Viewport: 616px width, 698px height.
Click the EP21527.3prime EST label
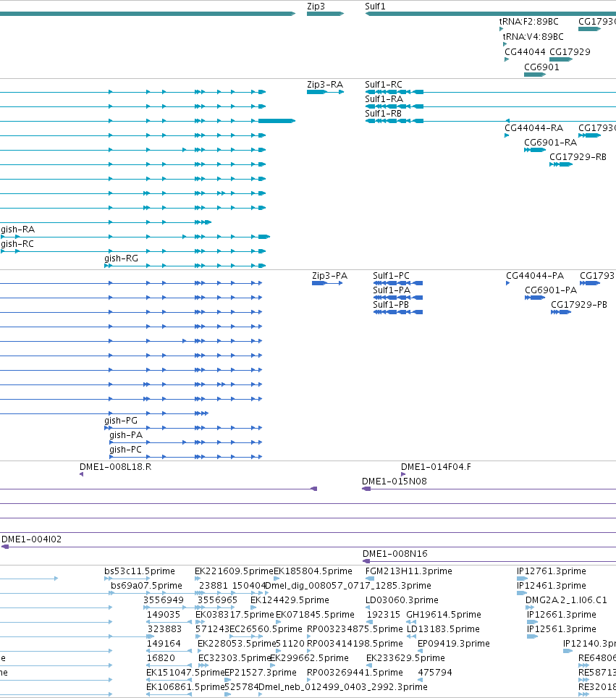click(261, 672)
